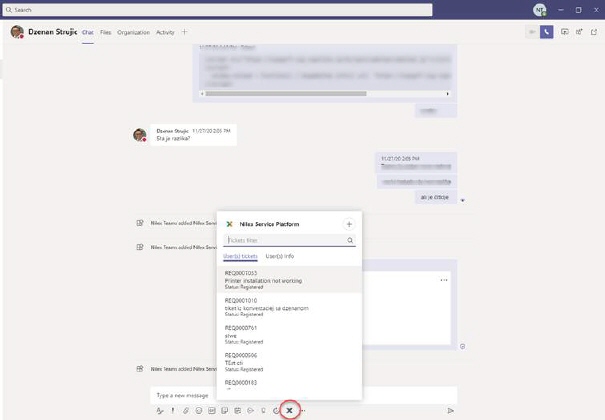The width and height of the screenshot is (605, 420).
Task: Click the search magnifier in the tickets filter
Action: [349, 240]
